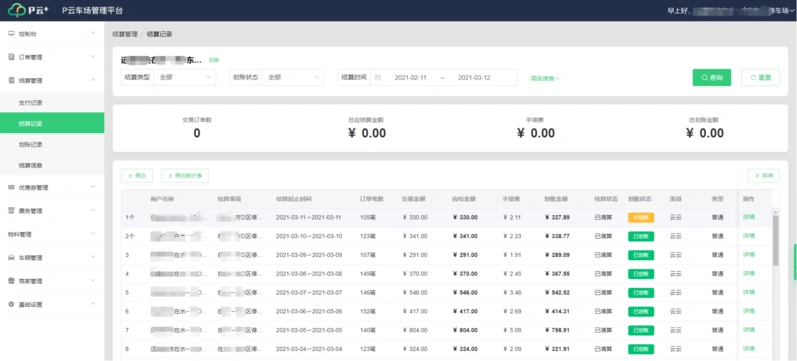
Task: Click the 排序 sort button
Action: tap(764, 175)
